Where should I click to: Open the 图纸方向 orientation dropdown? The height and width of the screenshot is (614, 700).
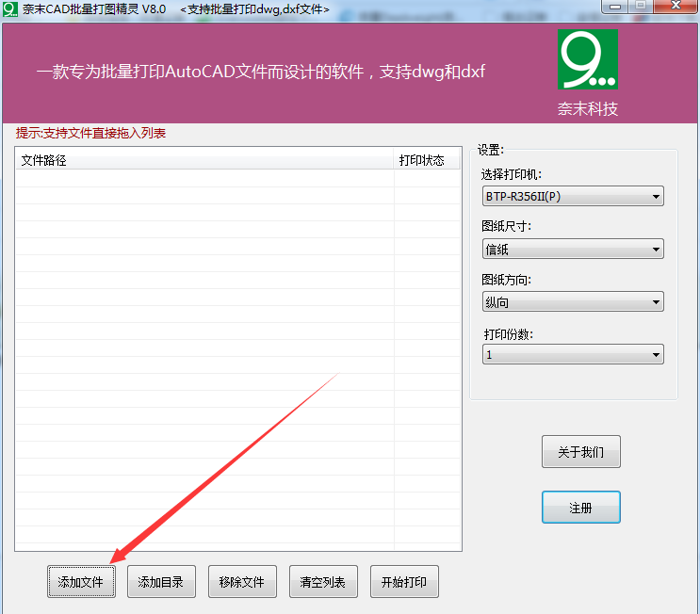pyautogui.click(x=573, y=302)
